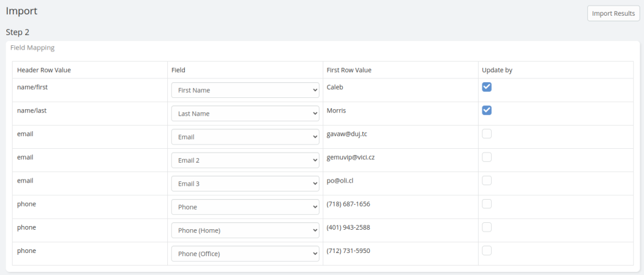Open the Phone (Office) field dropdown
644x275 pixels.
(x=245, y=254)
